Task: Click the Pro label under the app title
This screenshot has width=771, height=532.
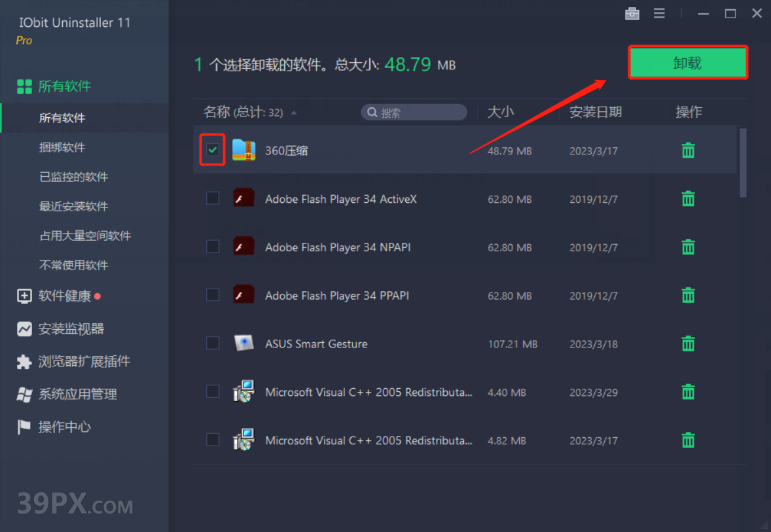Action: 24,41
